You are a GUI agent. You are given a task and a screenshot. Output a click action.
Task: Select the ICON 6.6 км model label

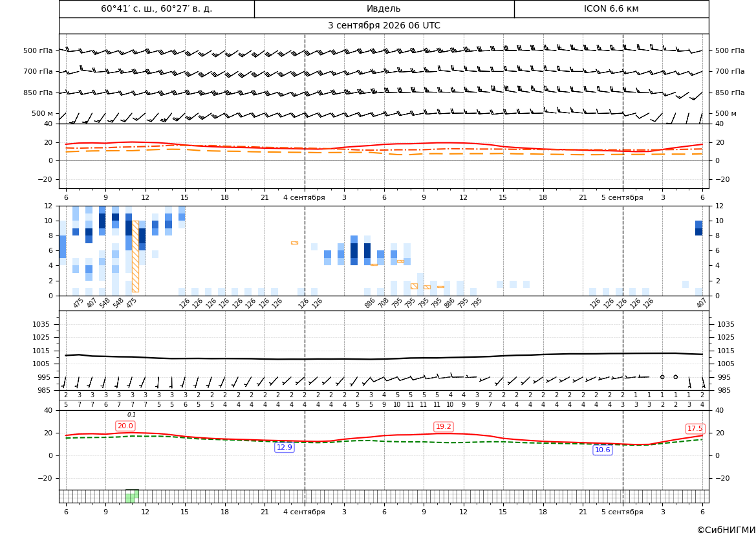click(611, 8)
